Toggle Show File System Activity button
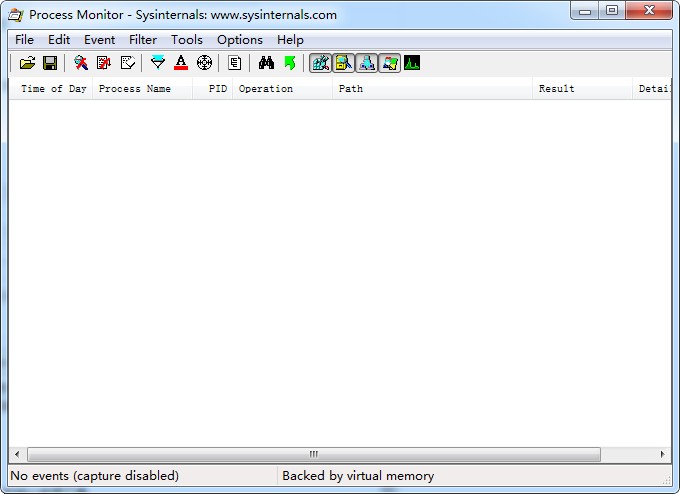680x494 pixels. [x=343, y=63]
